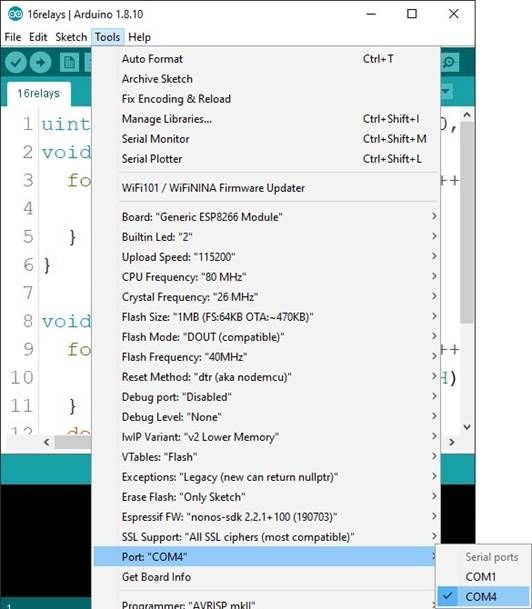The height and width of the screenshot is (609, 532).
Task: Expand Upload Speed "115200" submenu
Action: click(266, 257)
